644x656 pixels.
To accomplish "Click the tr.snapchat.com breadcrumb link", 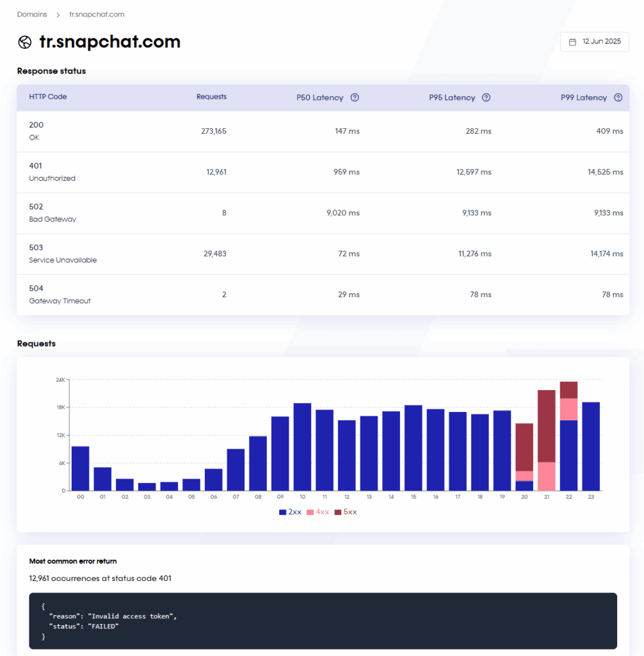I will tap(97, 14).
